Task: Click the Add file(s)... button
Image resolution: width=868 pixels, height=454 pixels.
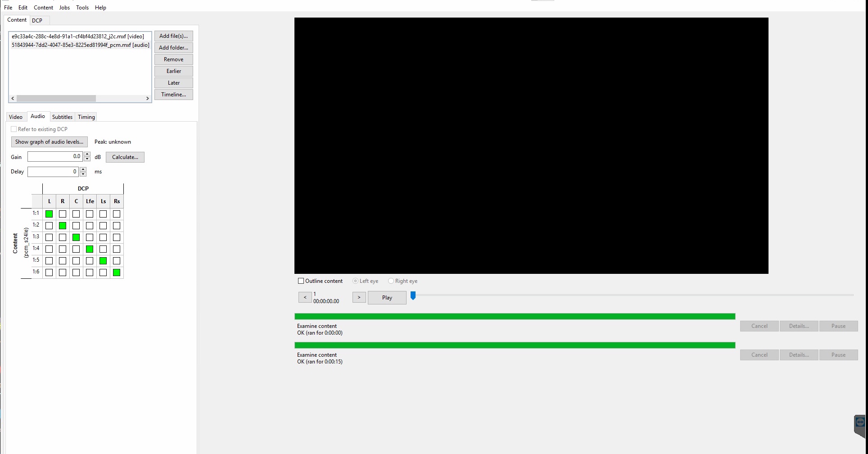Action: (x=174, y=36)
